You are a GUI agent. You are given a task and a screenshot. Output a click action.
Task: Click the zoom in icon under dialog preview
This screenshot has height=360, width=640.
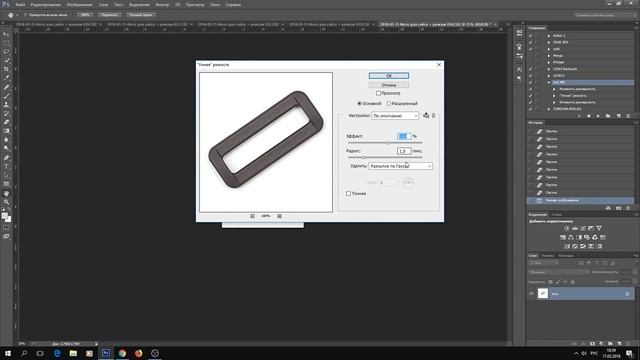click(280, 216)
